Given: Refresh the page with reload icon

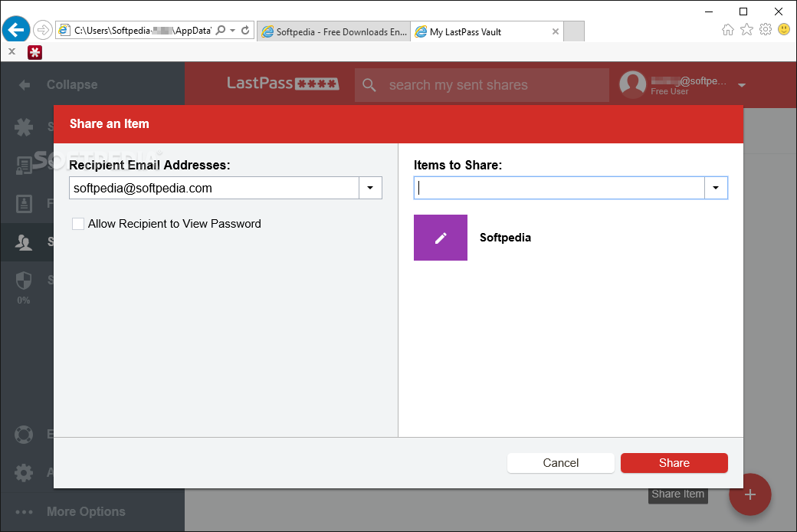Looking at the screenshot, I should point(245,31).
